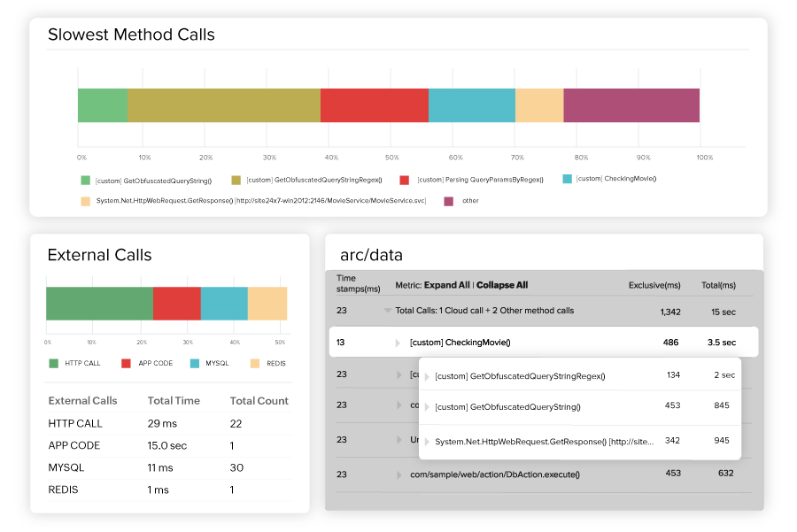The image size is (797, 532).
Task: Expand com/sample/web/action/DbAction.execute() row arrow
Action: coord(399,475)
